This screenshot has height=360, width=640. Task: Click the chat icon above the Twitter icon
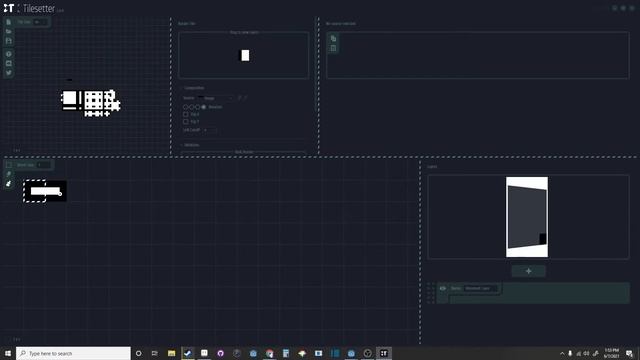tap(9, 63)
